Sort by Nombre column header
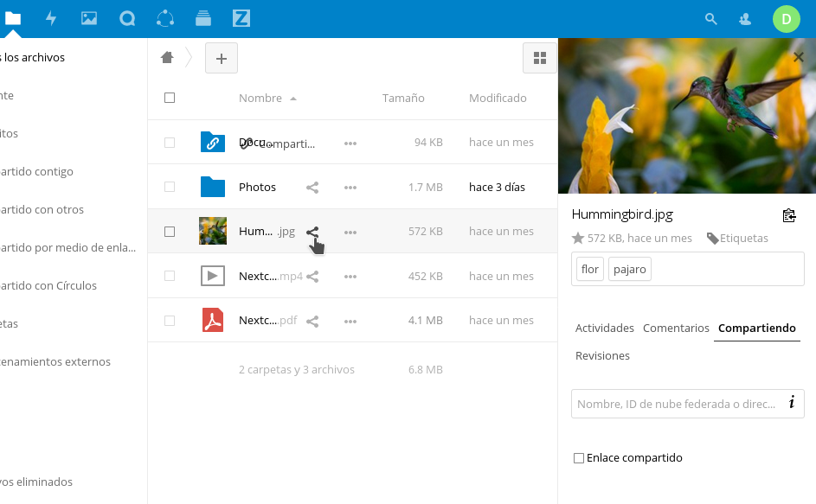This screenshot has height=504, width=816. [260, 99]
